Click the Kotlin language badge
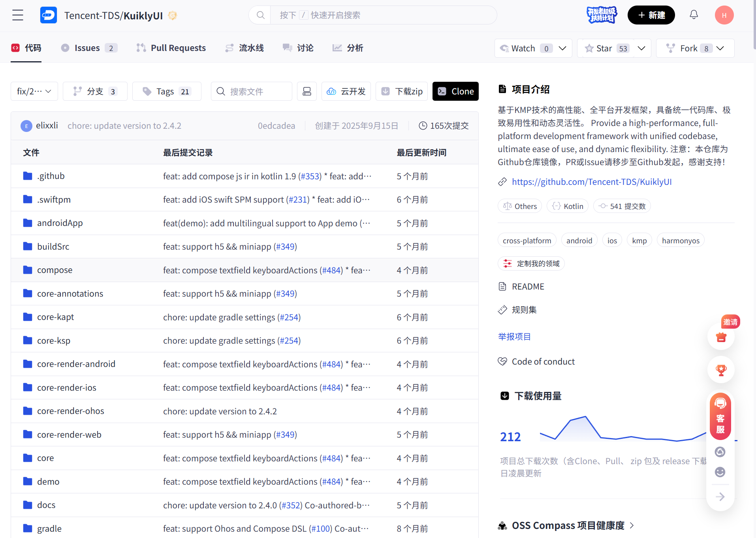Screen dimensions: 756x538 pos(568,206)
